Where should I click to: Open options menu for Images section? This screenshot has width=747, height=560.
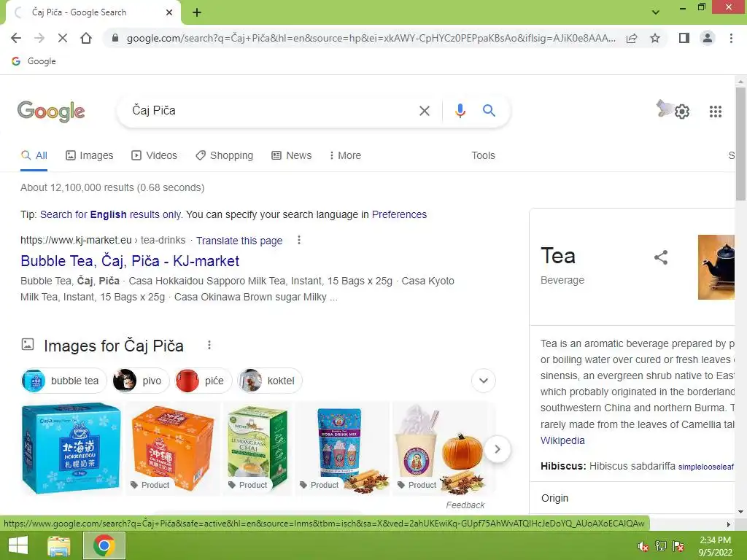click(x=209, y=345)
